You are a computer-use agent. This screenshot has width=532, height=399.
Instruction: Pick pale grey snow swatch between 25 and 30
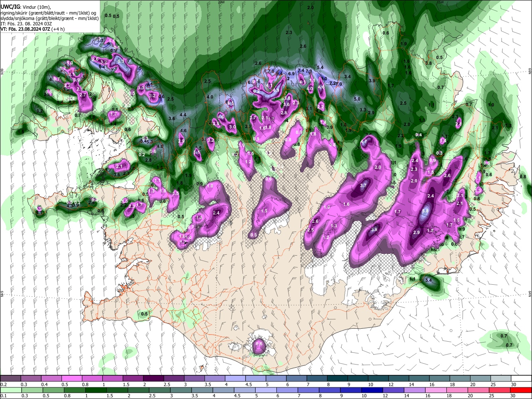[x=501, y=378]
